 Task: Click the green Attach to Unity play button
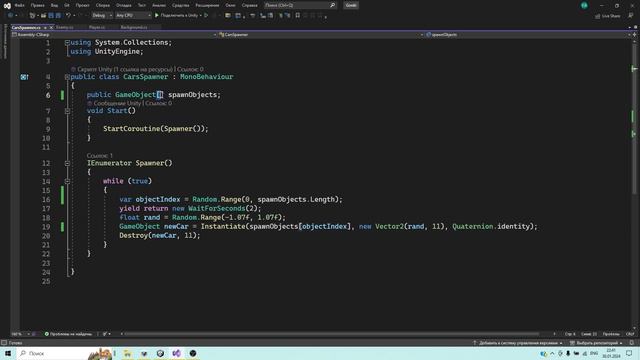(157, 16)
